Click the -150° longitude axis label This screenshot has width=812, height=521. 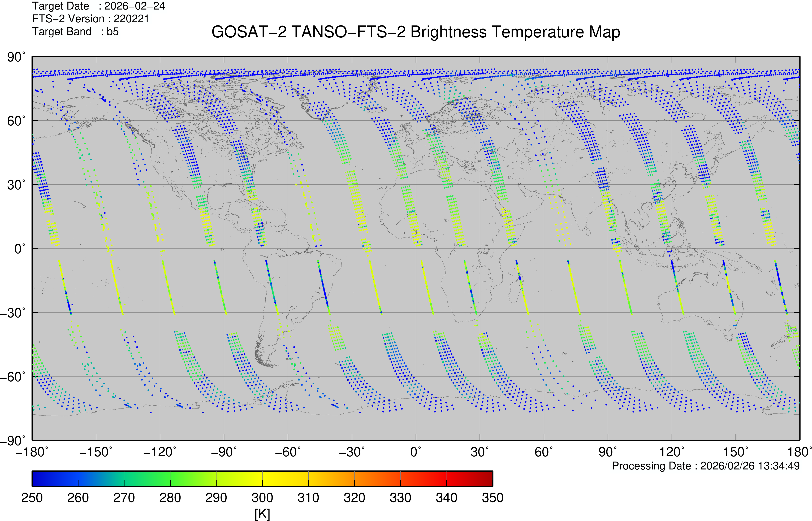tap(96, 452)
